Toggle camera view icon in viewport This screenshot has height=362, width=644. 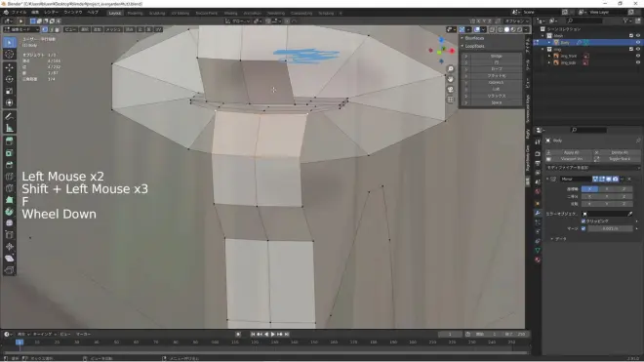[451, 89]
